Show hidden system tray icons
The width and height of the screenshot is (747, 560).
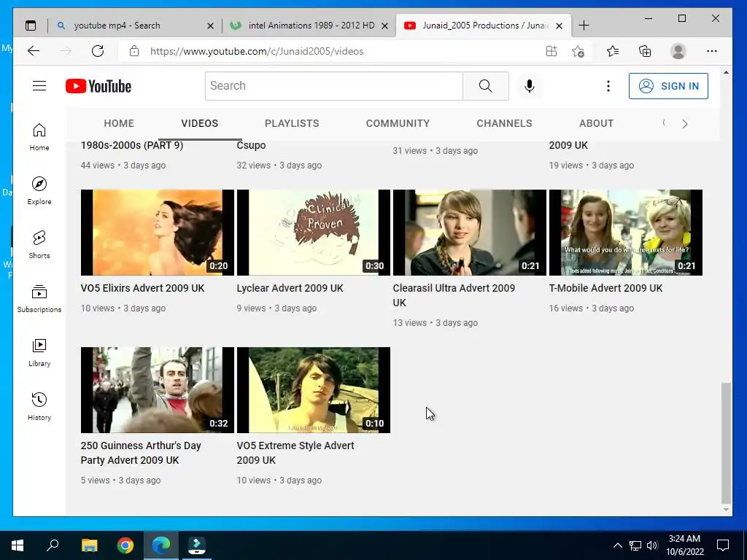(x=617, y=545)
